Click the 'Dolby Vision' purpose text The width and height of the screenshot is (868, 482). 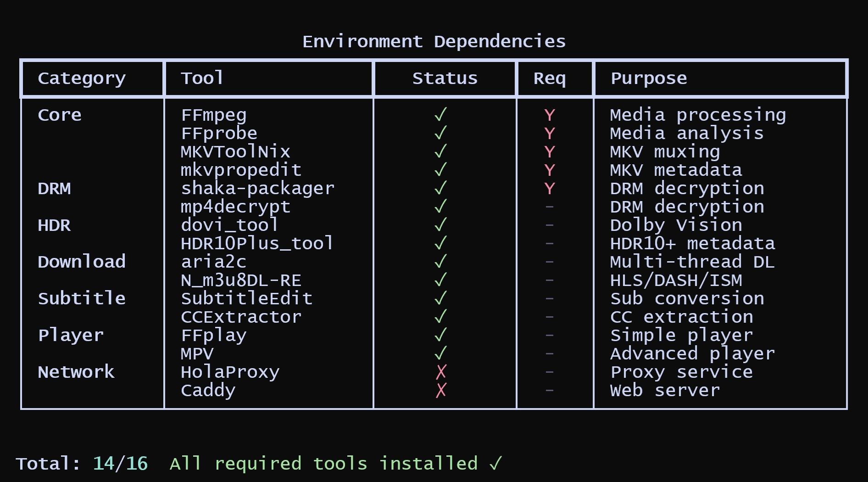pyautogui.click(x=676, y=225)
